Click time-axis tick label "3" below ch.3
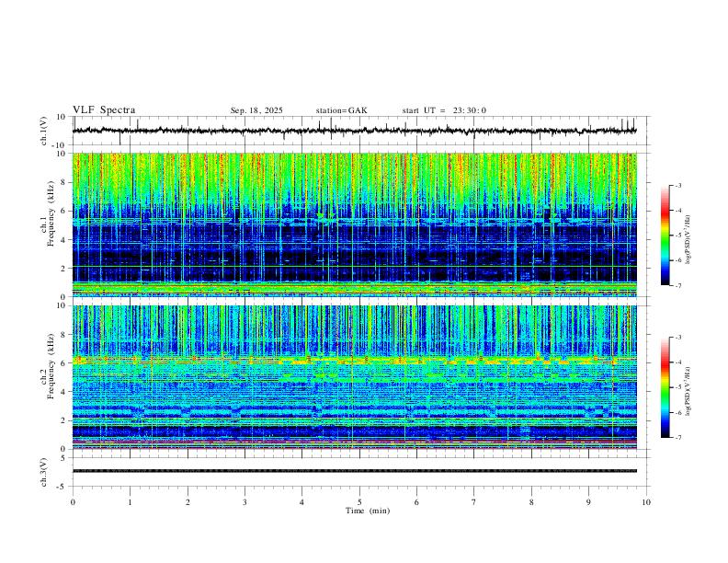Image resolution: width=728 pixels, height=563 pixels. tap(245, 502)
